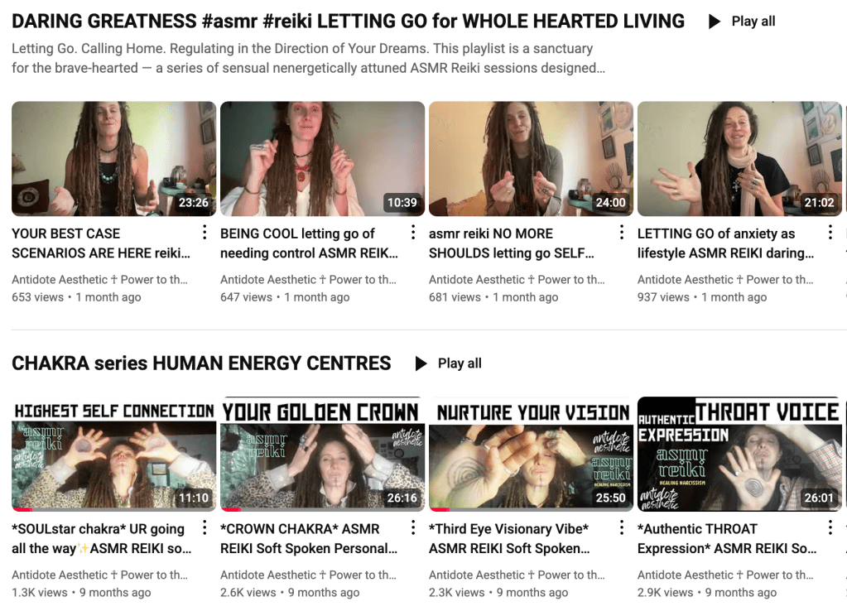Open three-dot menu for BEING COOL video
Image resolution: width=847 pixels, height=616 pixels.
pos(412,233)
